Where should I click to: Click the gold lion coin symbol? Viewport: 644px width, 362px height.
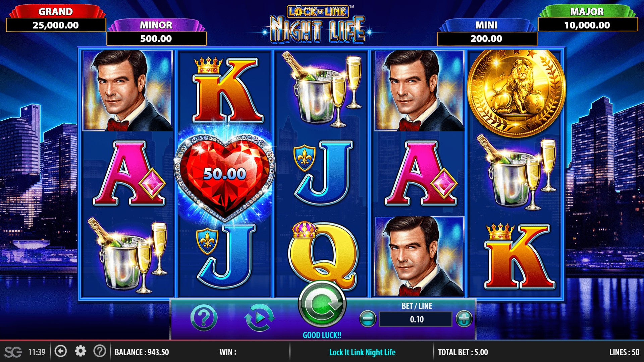click(516, 92)
